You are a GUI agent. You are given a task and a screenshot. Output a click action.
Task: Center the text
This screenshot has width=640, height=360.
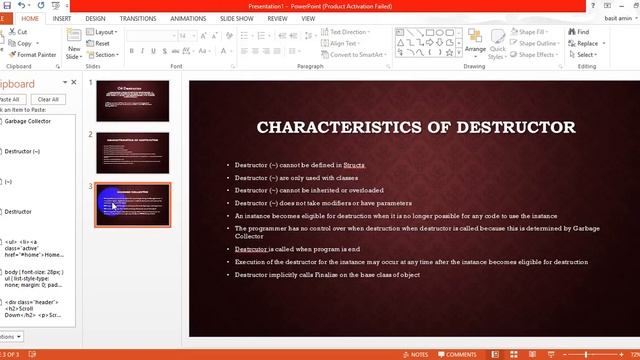tap(255, 51)
